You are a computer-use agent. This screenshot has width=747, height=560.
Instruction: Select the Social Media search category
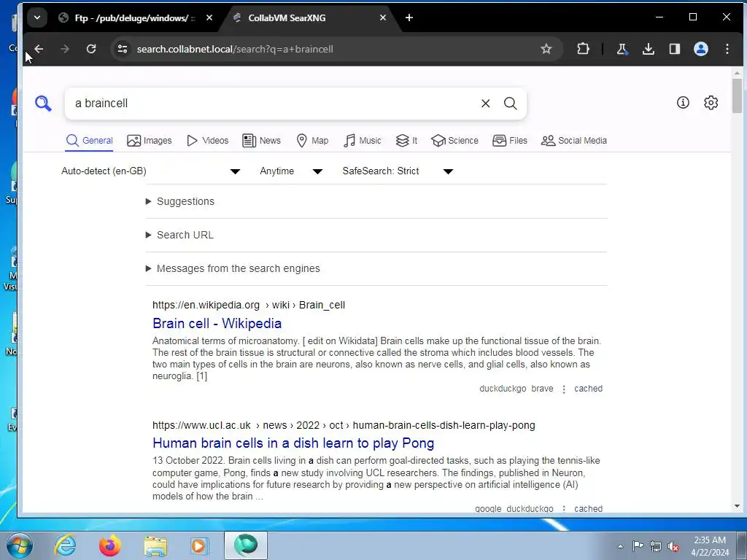(573, 141)
